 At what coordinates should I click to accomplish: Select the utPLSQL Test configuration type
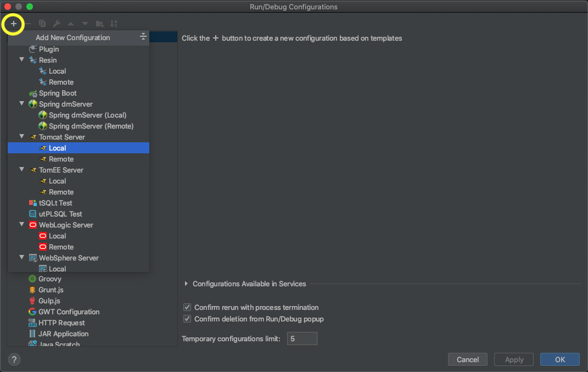pos(79,214)
